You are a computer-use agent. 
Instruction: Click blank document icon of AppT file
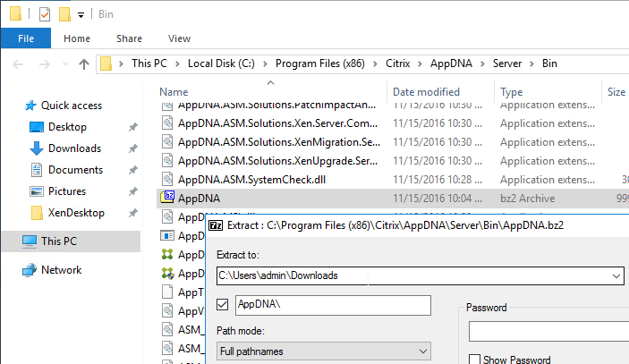click(167, 292)
